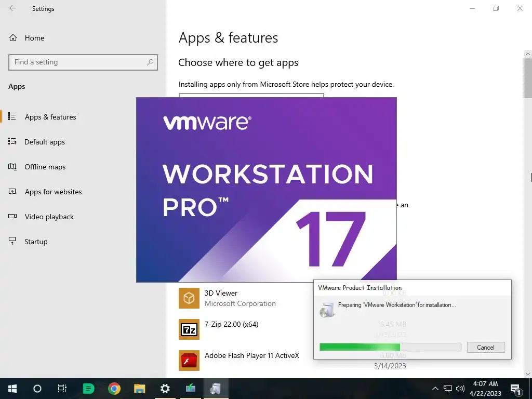Click the 7-Zip 22.00 (x64) entry

click(231, 324)
